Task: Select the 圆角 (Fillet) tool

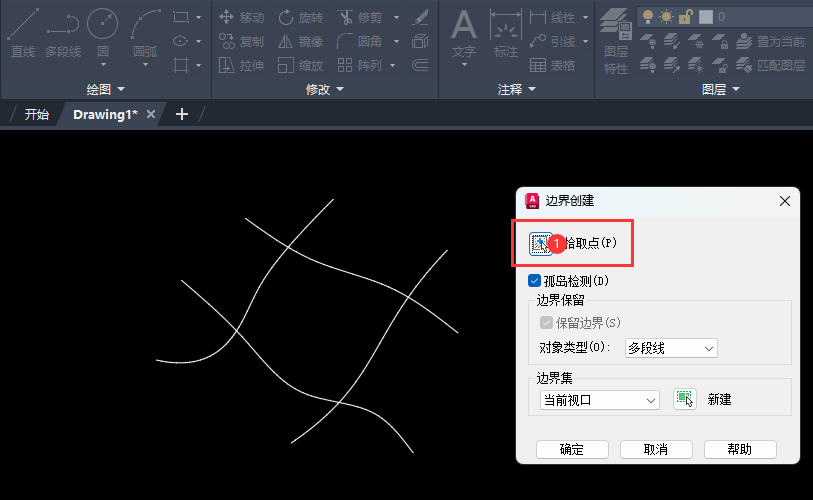Action: click(x=360, y=41)
